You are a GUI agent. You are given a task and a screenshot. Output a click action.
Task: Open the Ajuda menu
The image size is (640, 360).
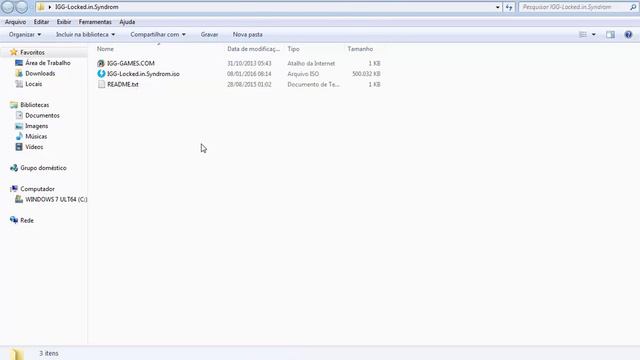pyautogui.click(x=127, y=22)
